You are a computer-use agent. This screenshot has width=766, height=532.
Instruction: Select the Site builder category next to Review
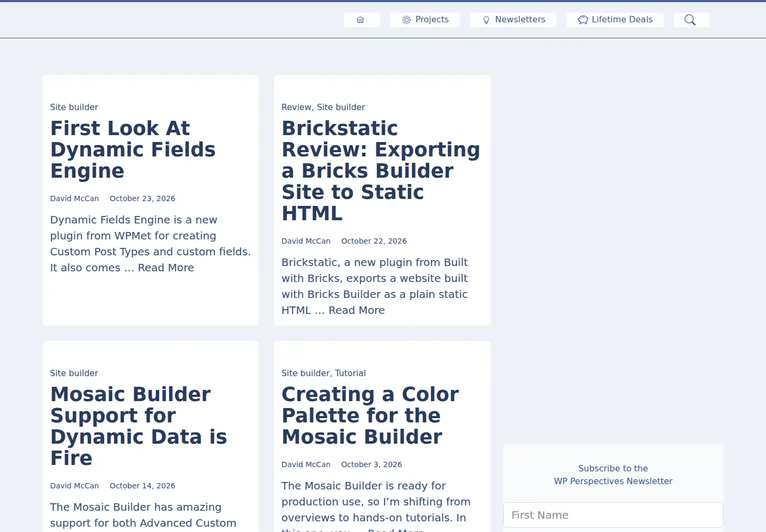(341, 107)
